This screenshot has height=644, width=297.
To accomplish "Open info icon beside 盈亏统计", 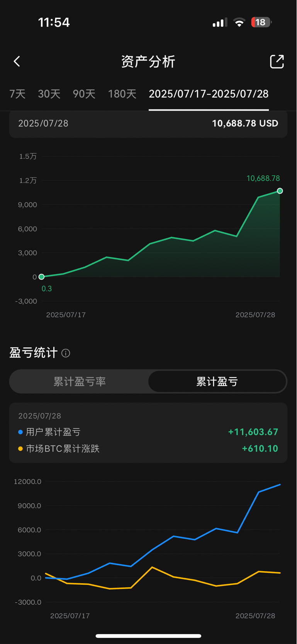I will pos(66,353).
